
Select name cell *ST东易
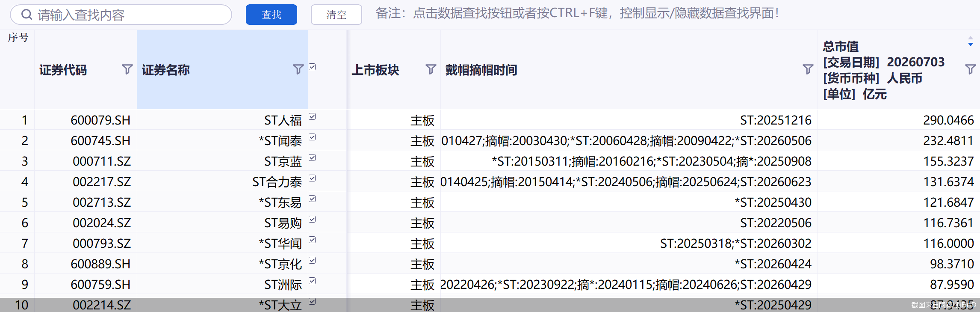[x=222, y=202]
